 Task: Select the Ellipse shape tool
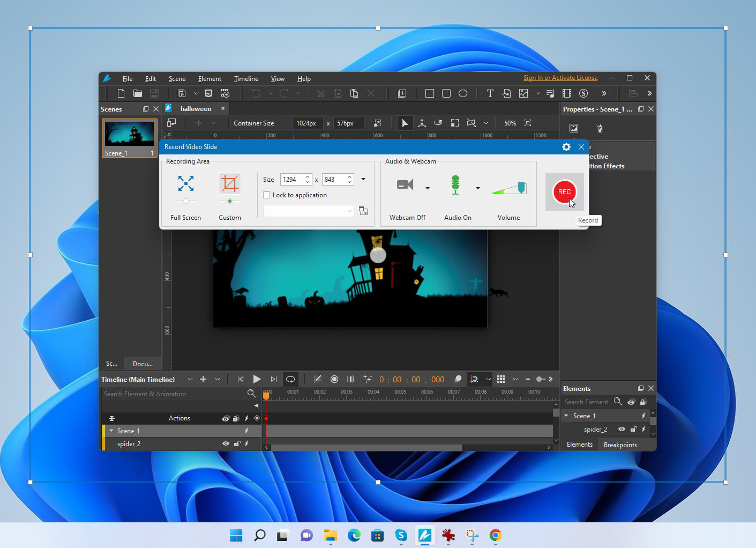click(x=463, y=93)
